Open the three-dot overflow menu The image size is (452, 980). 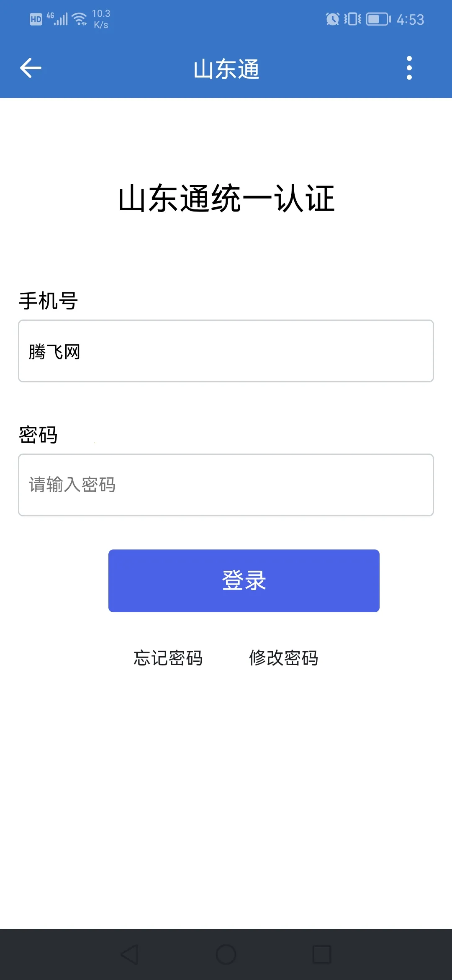point(409,68)
